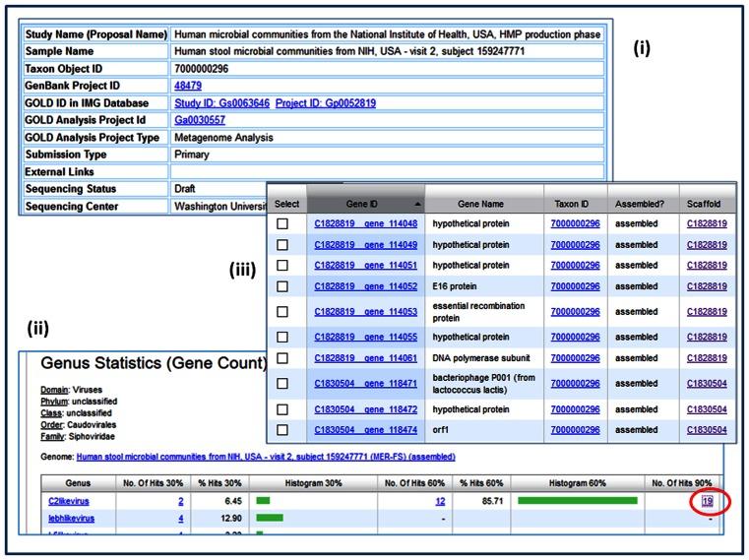Open gene link C1830504 gene_118472
Screen dimensions: 749x560
365,409
